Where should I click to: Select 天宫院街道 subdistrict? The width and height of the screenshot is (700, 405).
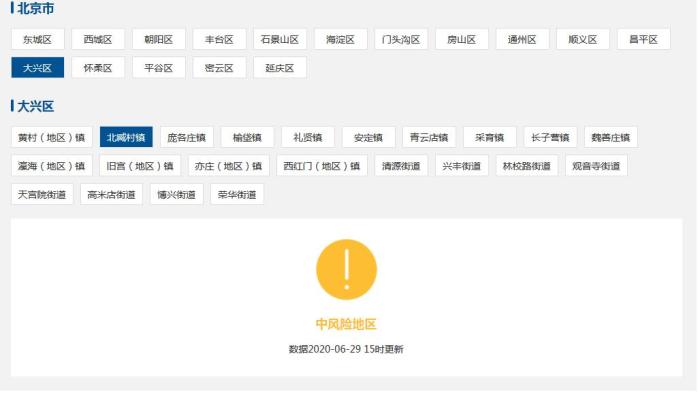[42, 194]
